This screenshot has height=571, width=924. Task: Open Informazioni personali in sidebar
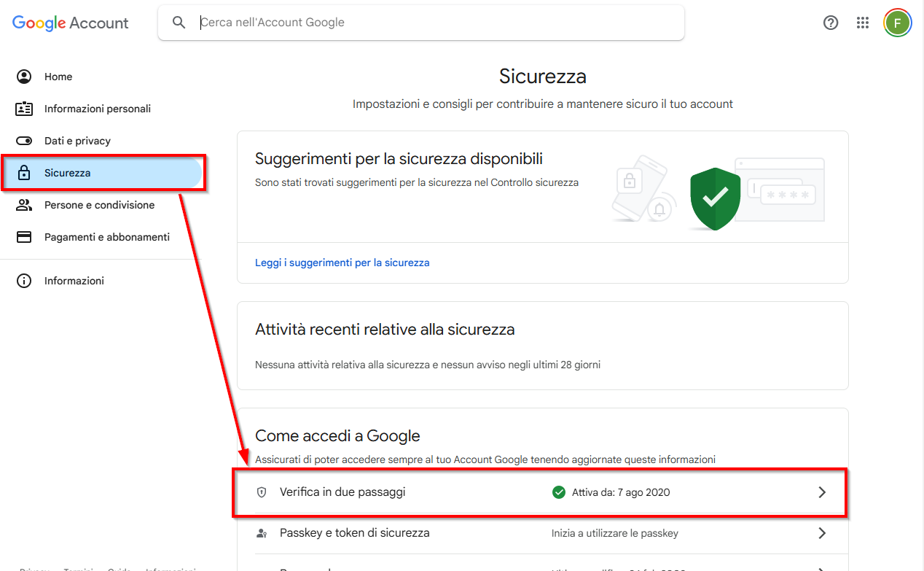97,109
